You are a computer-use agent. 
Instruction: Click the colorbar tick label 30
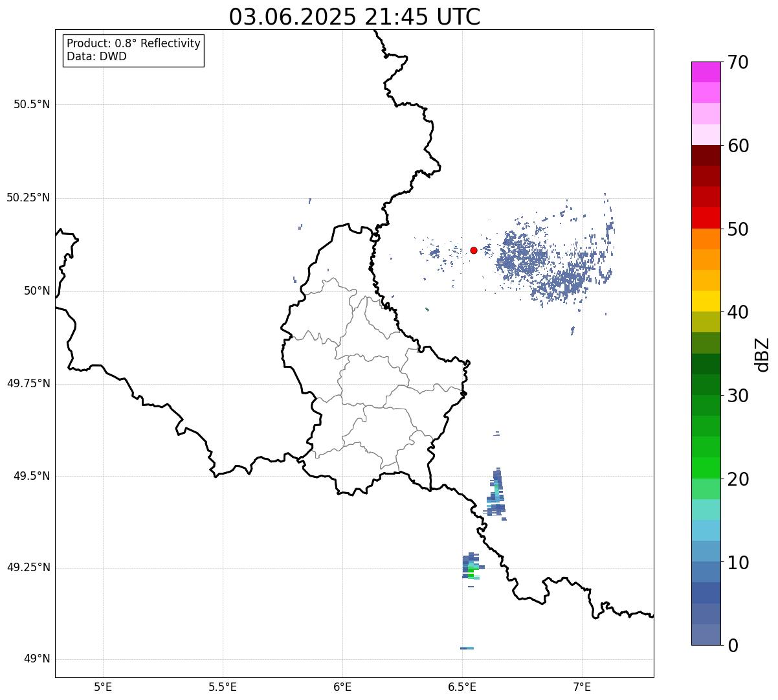coord(738,396)
